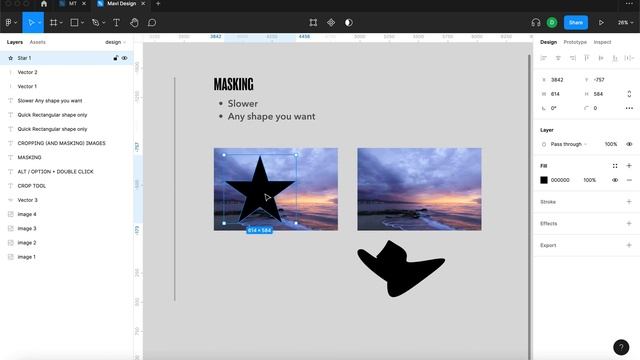640x360 pixels.
Task: Click the Edit object icon
Action: 313,22
